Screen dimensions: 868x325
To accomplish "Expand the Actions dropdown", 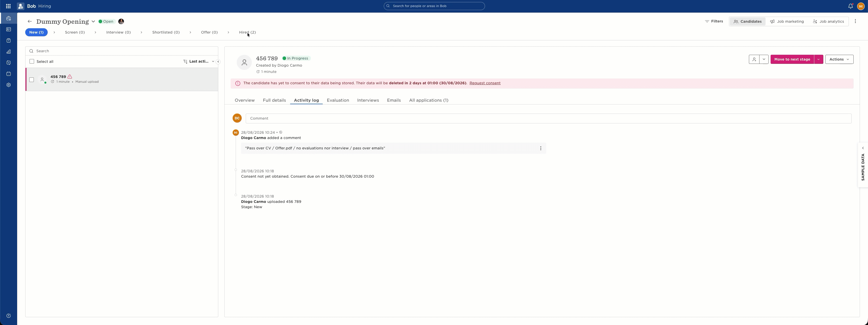I will point(839,59).
